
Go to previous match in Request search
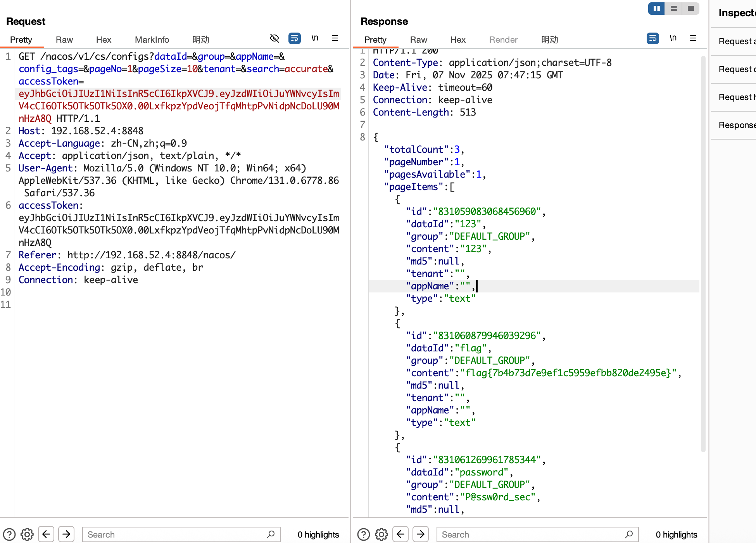pyautogui.click(x=46, y=534)
